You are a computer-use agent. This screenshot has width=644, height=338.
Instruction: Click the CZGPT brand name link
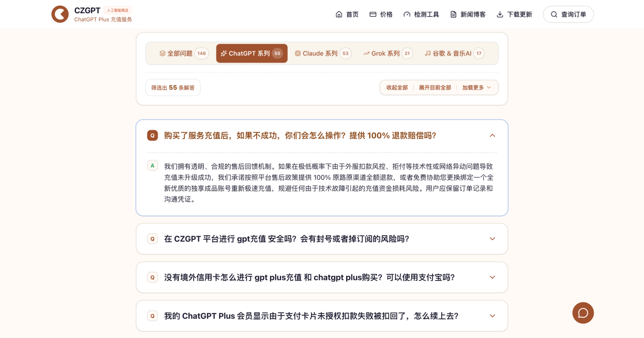point(87,10)
